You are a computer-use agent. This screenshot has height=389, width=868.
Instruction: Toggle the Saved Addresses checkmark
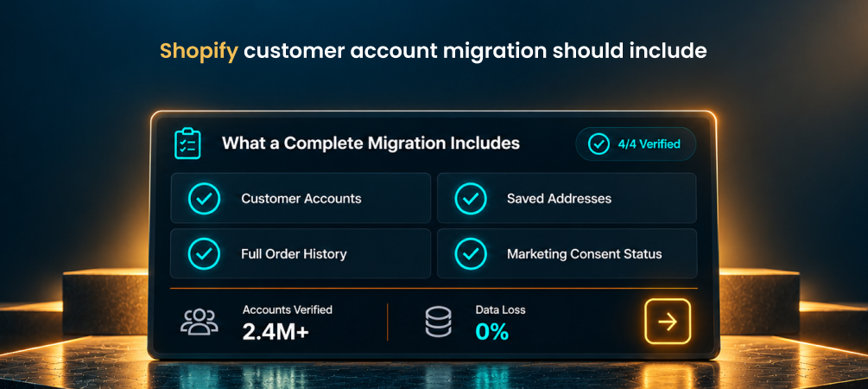pyautogui.click(x=471, y=198)
